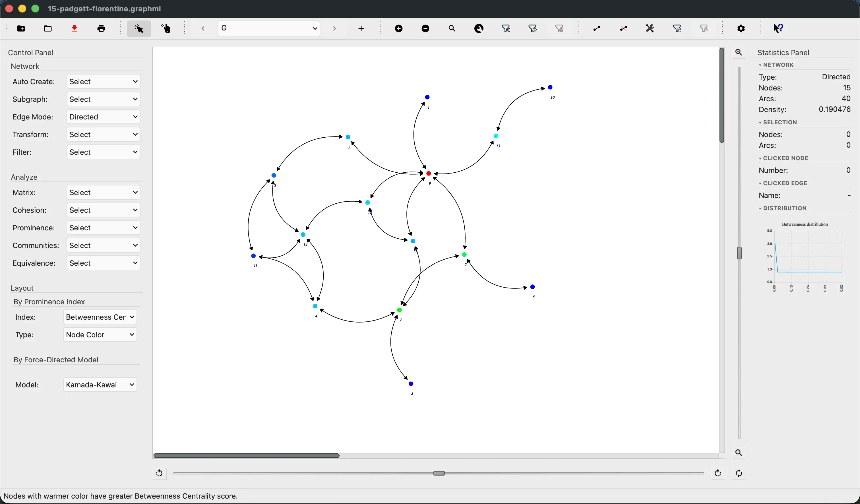Open the Equivalence dropdown

pyautogui.click(x=104, y=263)
